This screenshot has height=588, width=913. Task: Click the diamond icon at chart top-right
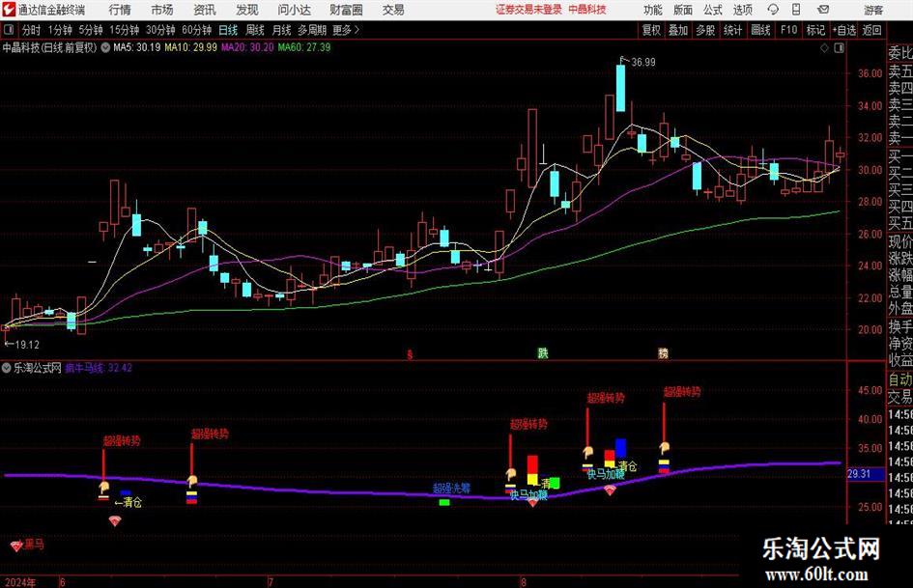[824, 48]
